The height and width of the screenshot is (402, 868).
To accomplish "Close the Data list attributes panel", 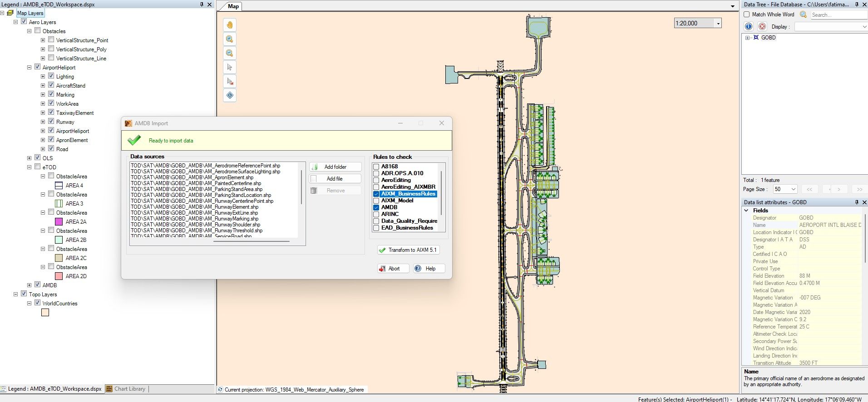I will pyautogui.click(x=864, y=202).
